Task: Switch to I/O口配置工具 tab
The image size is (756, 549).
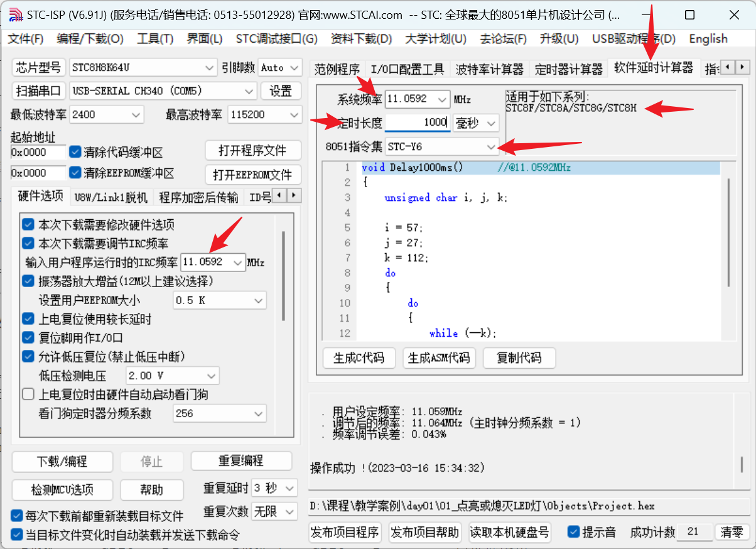Action: tap(408, 69)
